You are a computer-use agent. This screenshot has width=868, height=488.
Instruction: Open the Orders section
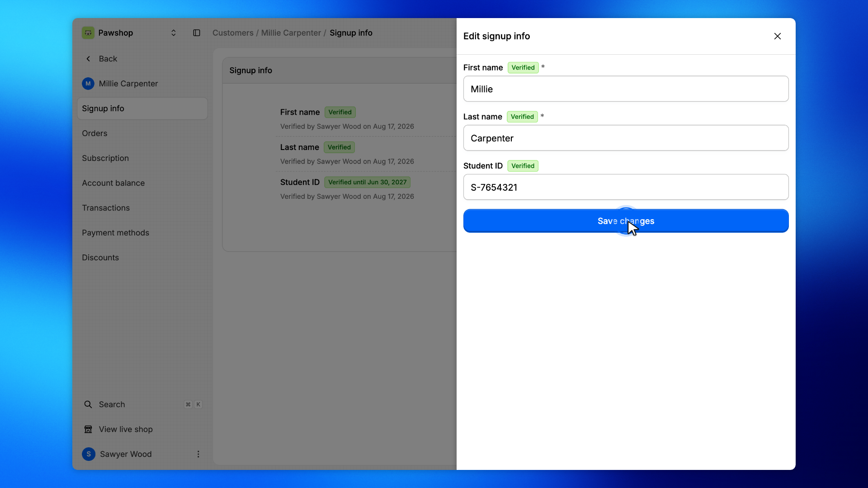click(x=142, y=133)
